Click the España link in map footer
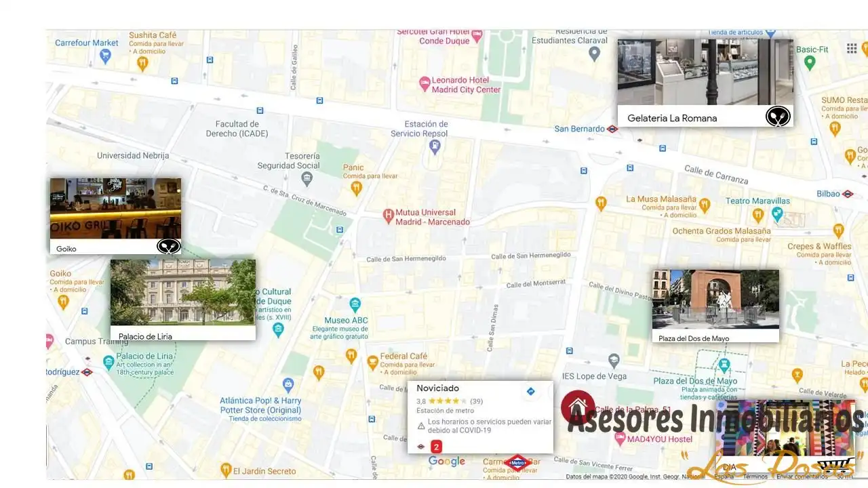868x488 pixels. (724, 477)
